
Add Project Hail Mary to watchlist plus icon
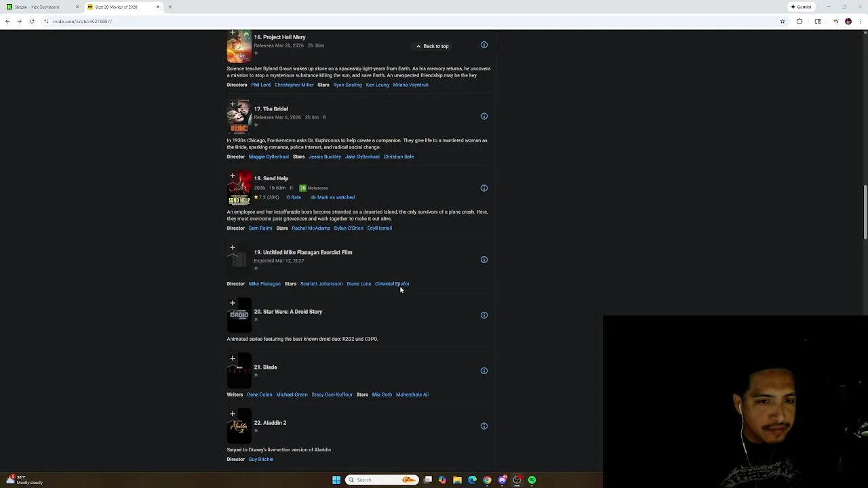tap(233, 33)
